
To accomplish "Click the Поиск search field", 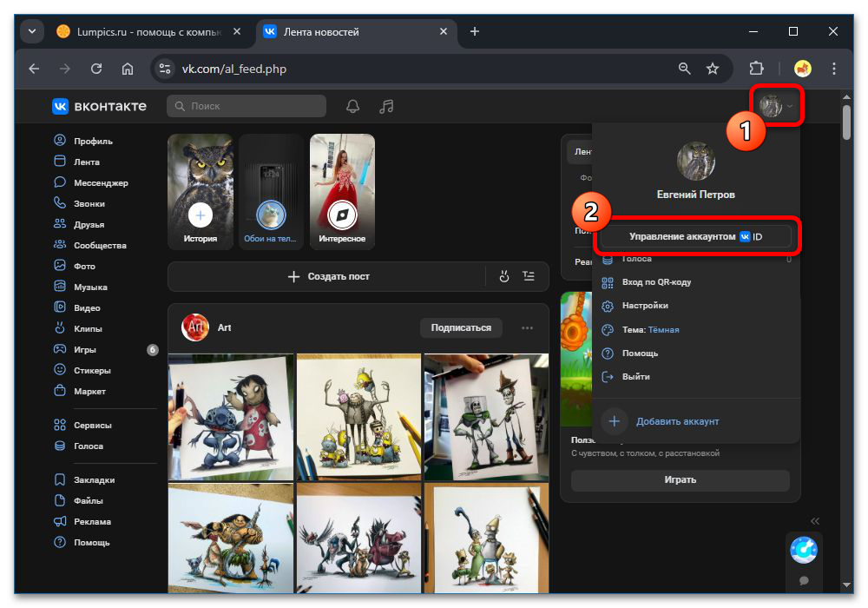I will (x=247, y=106).
